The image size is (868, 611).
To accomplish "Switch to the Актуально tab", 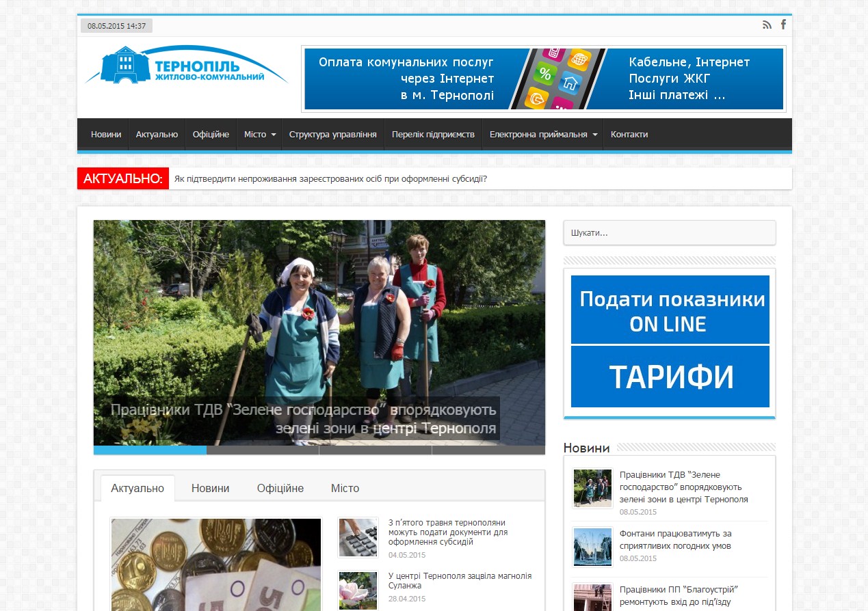I will (137, 488).
